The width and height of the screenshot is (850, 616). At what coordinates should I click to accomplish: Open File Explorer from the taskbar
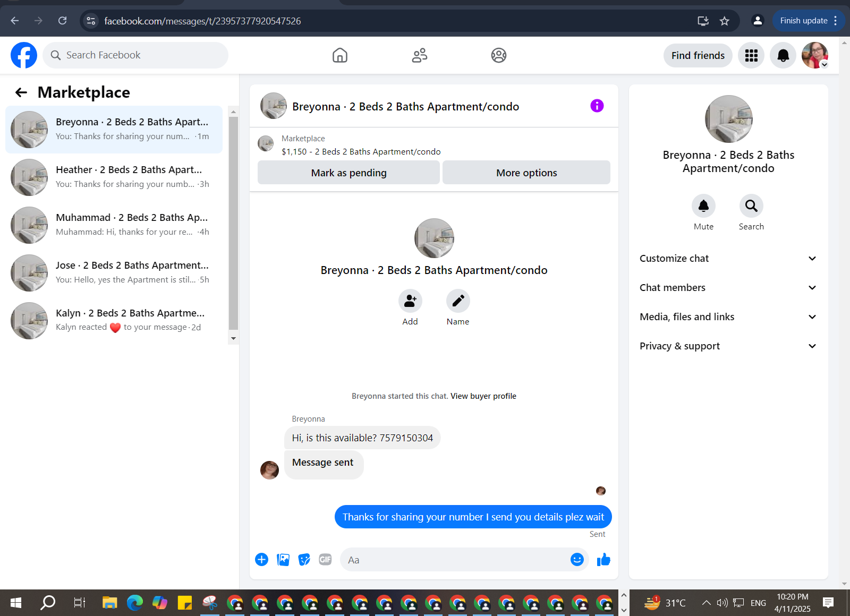coord(109,603)
